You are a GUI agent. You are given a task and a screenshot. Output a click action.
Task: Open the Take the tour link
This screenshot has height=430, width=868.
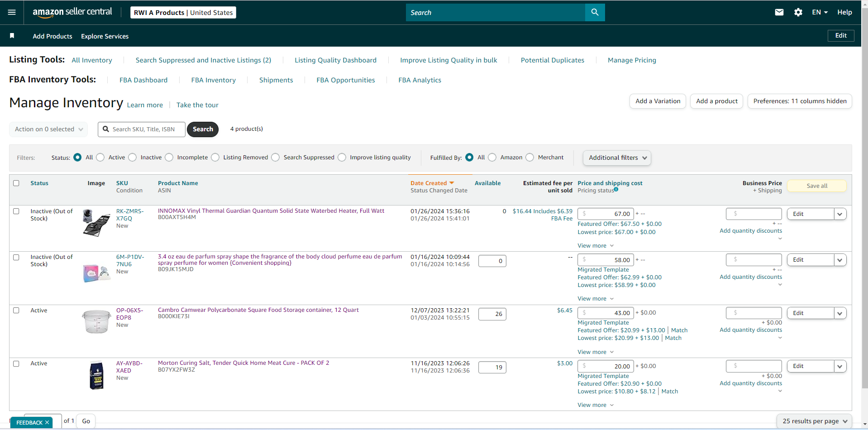(197, 105)
